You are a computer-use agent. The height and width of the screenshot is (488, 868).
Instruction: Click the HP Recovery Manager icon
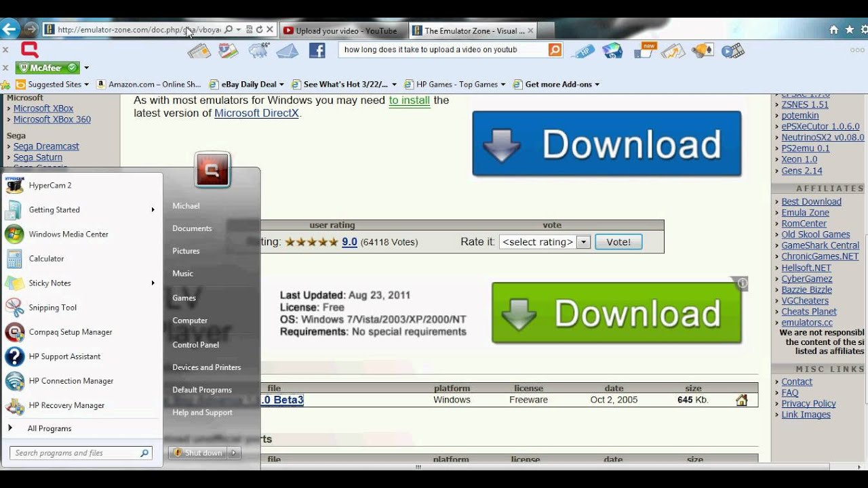pyautogui.click(x=14, y=405)
